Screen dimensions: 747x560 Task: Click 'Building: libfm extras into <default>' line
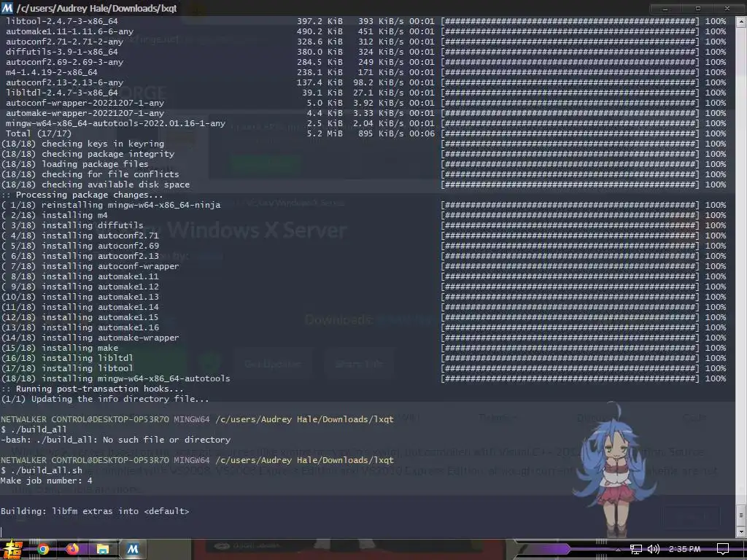pyautogui.click(x=95, y=511)
